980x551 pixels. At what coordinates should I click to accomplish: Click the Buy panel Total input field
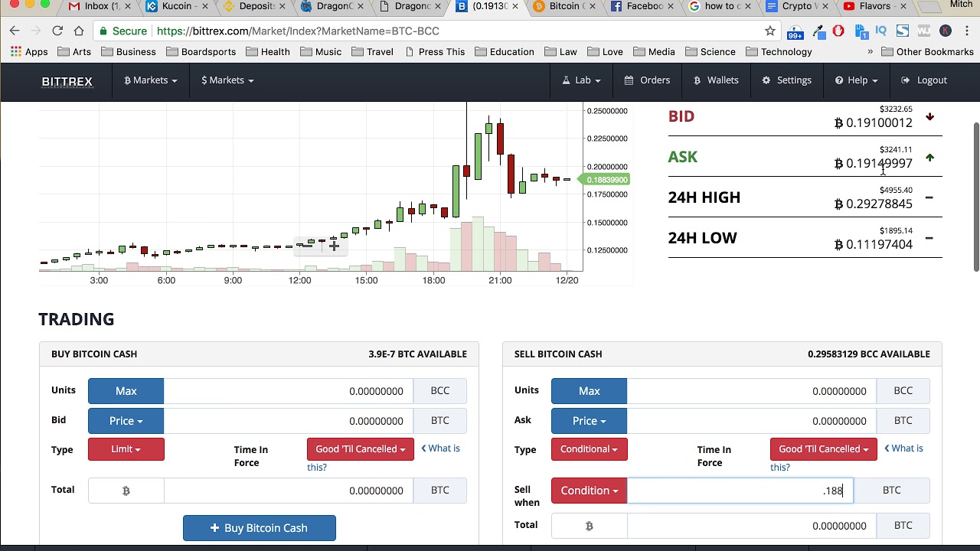(288, 491)
